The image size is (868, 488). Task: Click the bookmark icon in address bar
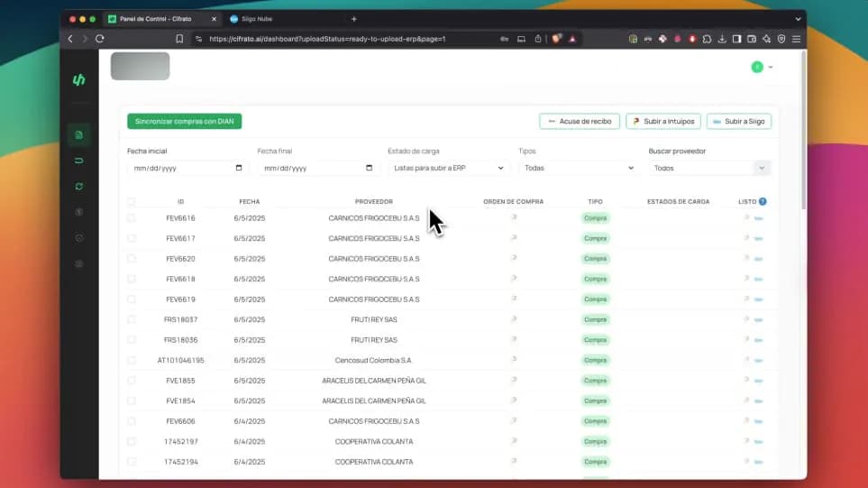(179, 39)
